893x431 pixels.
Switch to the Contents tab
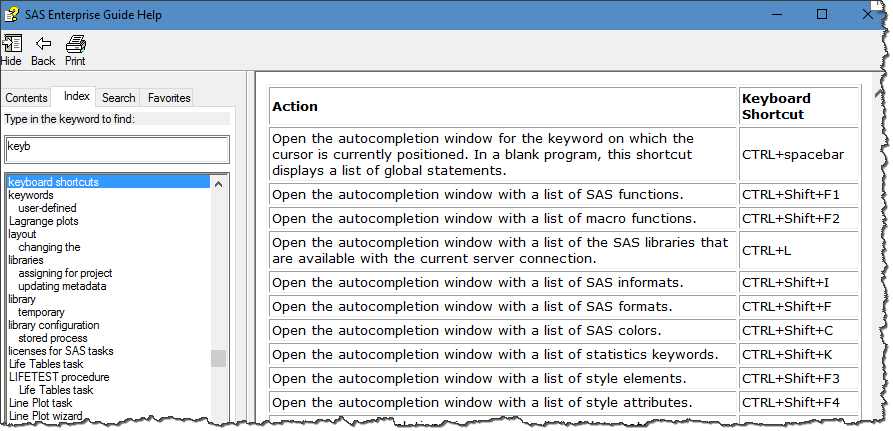click(x=26, y=98)
